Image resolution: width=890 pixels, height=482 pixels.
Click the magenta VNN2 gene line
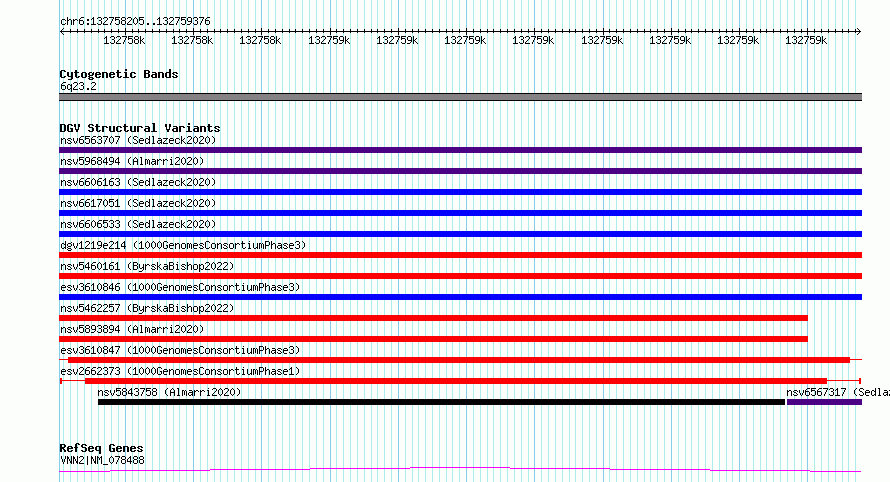click(x=460, y=470)
